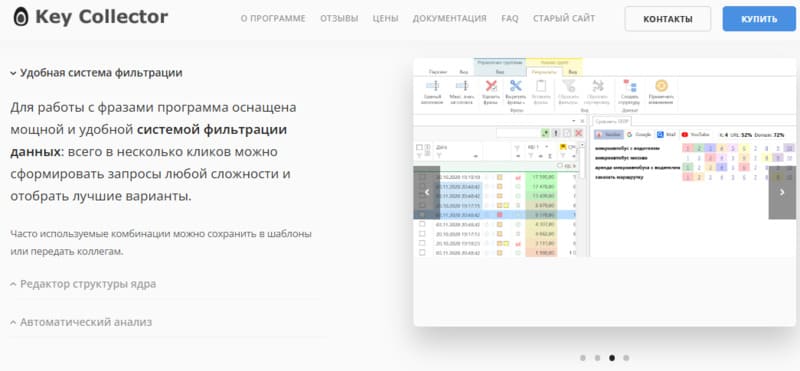Click the Единый заголовок ribbon icon
Screen dimensions: 800x371
click(432, 86)
